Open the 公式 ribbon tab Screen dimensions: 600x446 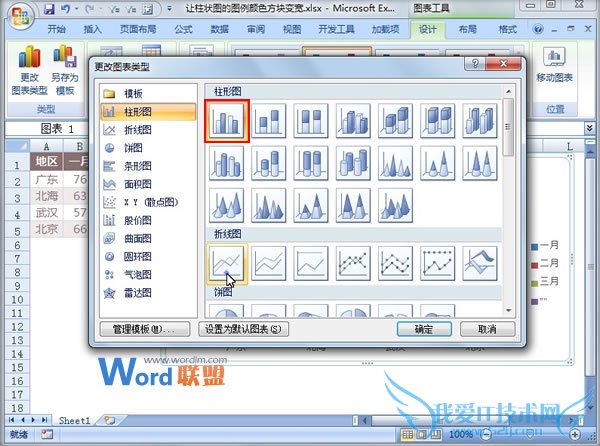pos(183,29)
